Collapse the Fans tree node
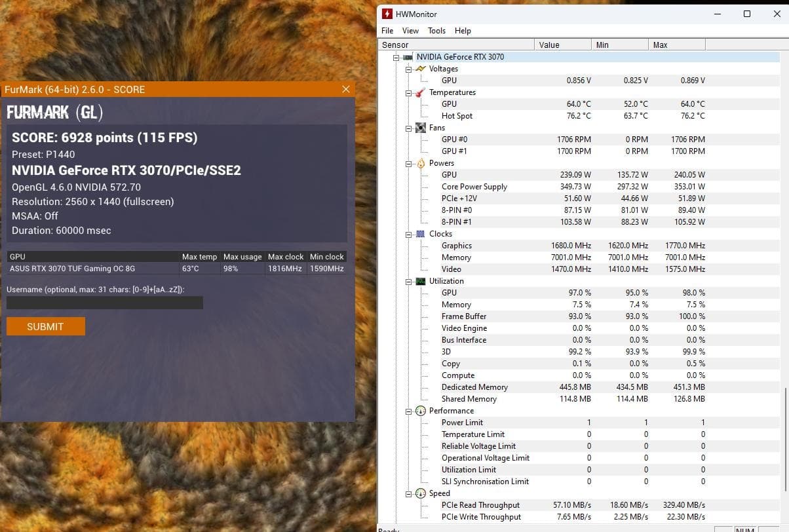 pyautogui.click(x=409, y=128)
